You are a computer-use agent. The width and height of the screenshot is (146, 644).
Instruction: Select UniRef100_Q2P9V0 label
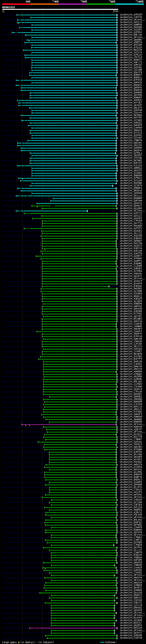(x=131, y=32)
